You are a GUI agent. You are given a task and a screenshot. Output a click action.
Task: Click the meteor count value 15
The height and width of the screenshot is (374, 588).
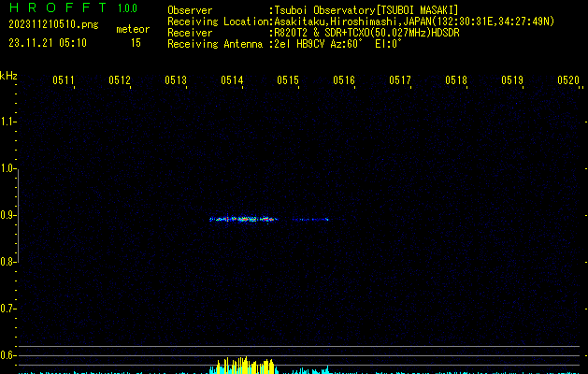(136, 43)
